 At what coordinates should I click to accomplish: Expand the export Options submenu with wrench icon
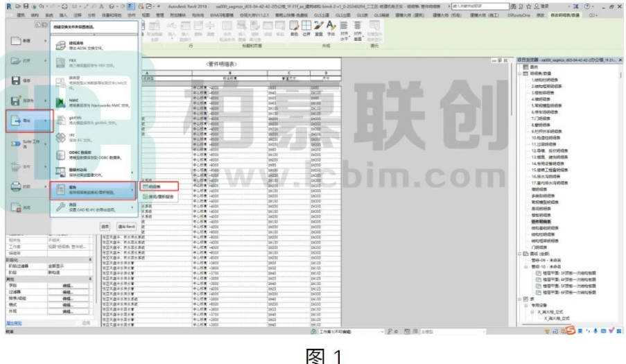[x=94, y=207]
